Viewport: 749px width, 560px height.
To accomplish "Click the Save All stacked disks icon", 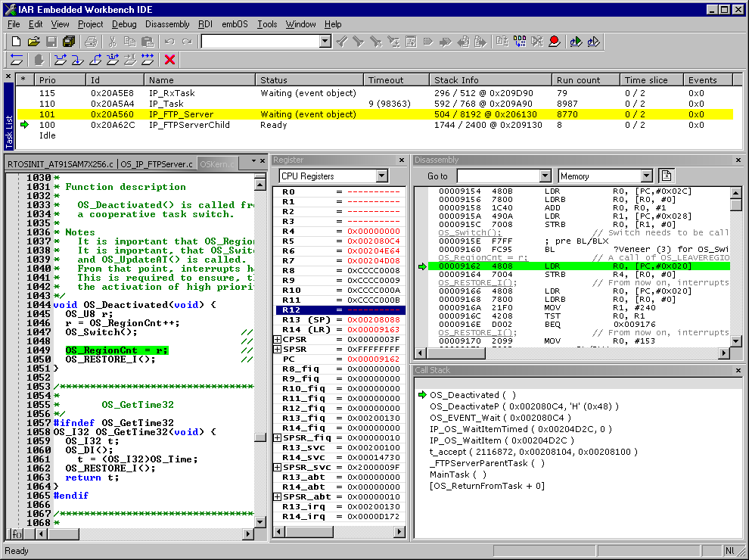I will pos(69,42).
